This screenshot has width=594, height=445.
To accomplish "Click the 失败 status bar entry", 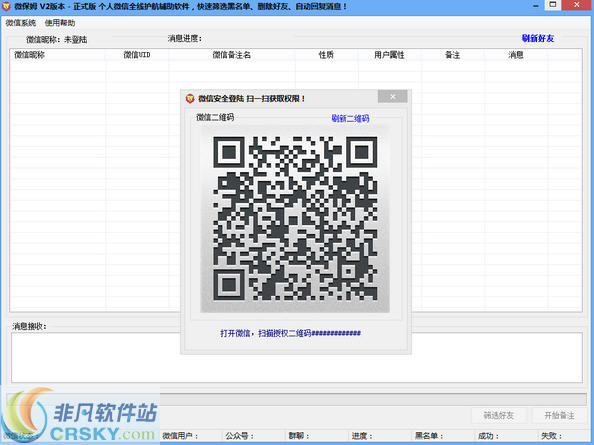I will 552,436.
